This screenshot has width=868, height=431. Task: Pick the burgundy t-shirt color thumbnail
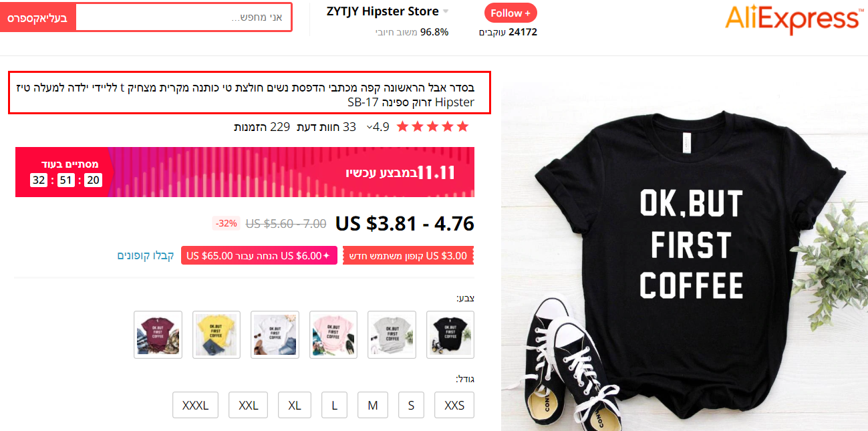[158, 334]
